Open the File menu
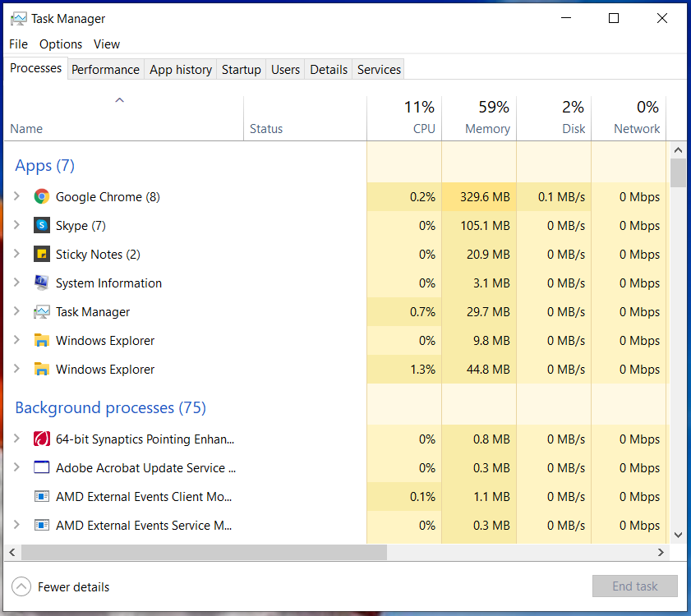The height and width of the screenshot is (616, 691). coord(19,44)
